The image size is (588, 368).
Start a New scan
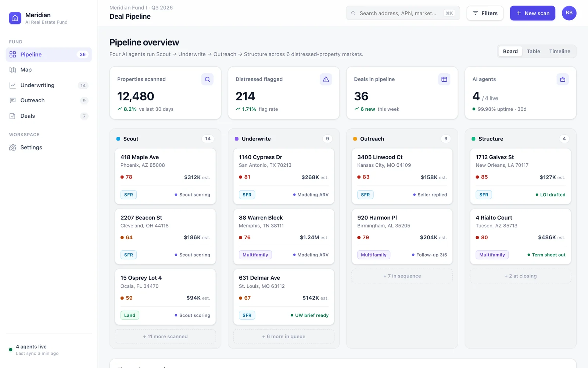[532, 13]
